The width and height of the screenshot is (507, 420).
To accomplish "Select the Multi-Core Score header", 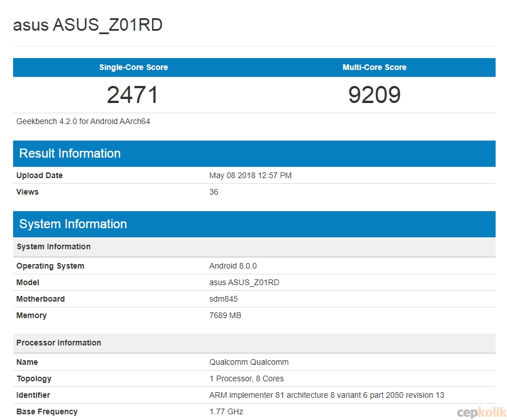I will tap(374, 67).
